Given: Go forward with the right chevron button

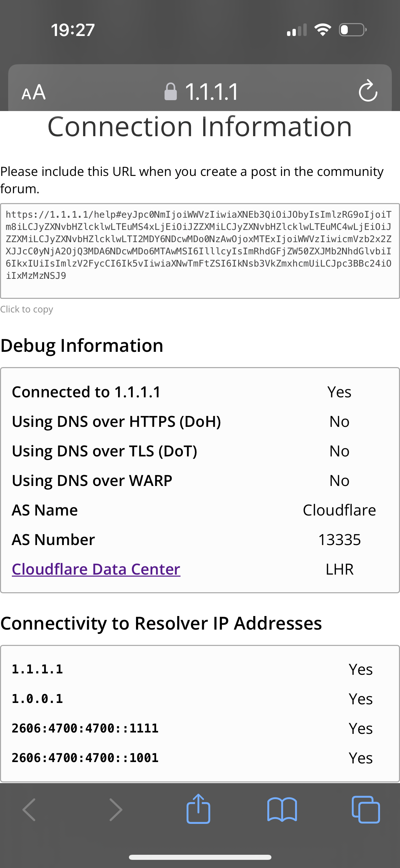Looking at the screenshot, I should point(116,810).
